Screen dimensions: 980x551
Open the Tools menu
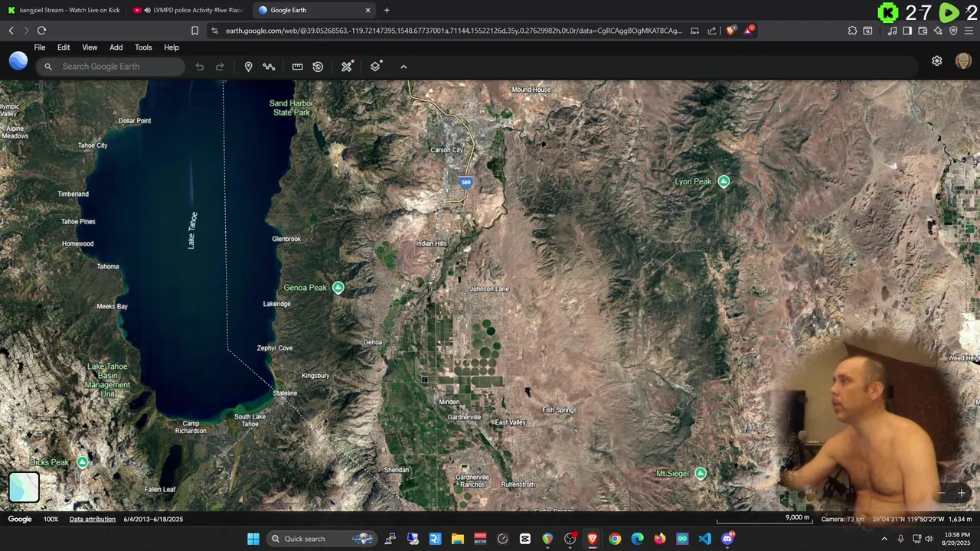coord(143,47)
